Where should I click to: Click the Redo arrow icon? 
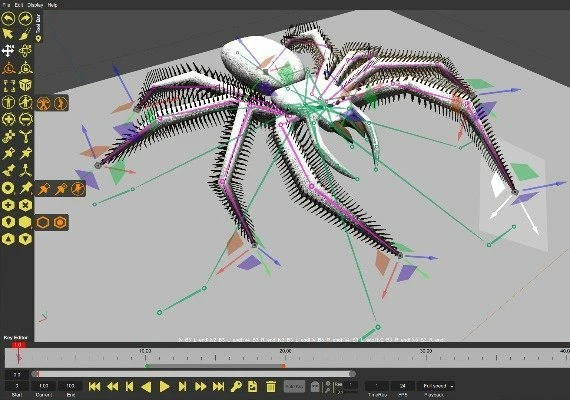[x=25, y=18]
